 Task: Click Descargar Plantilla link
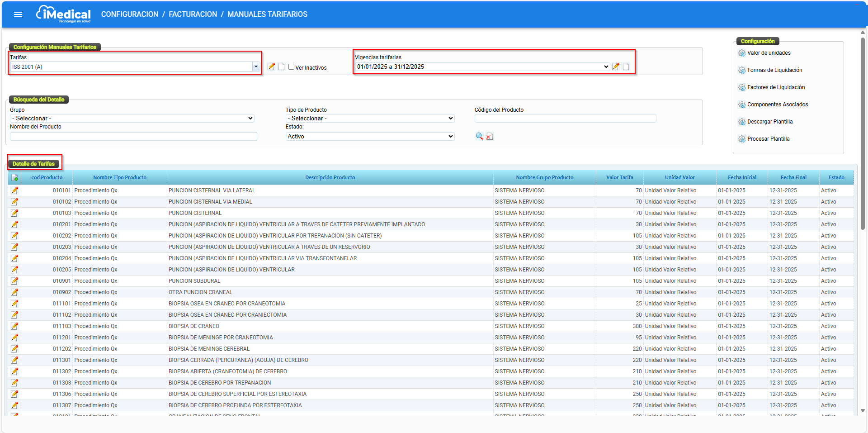[769, 122]
